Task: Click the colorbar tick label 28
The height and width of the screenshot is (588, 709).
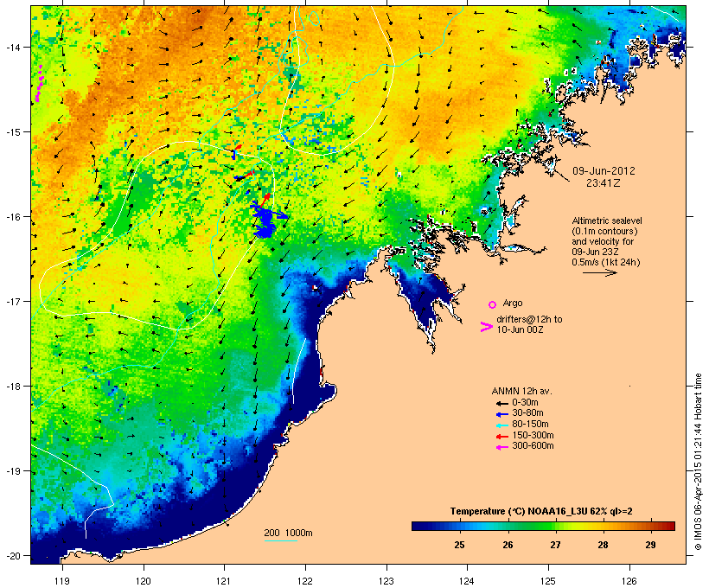Action: [x=604, y=545]
